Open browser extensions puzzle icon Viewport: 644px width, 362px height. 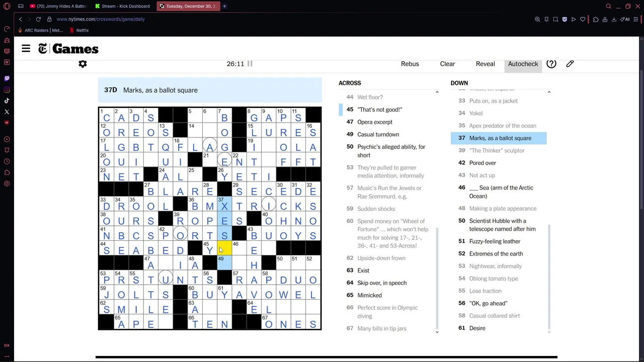click(596, 19)
